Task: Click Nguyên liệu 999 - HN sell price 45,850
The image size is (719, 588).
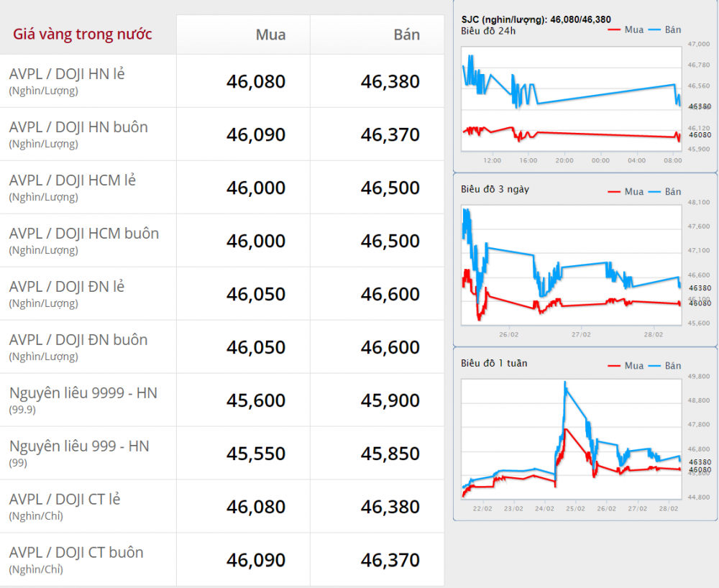Action: click(x=390, y=454)
